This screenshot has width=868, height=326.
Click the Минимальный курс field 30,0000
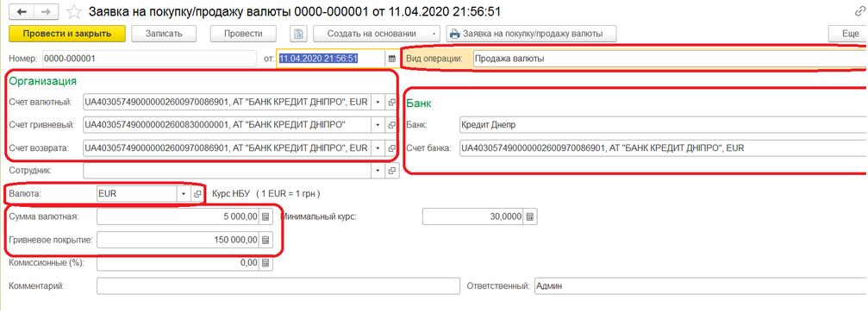(x=472, y=216)
